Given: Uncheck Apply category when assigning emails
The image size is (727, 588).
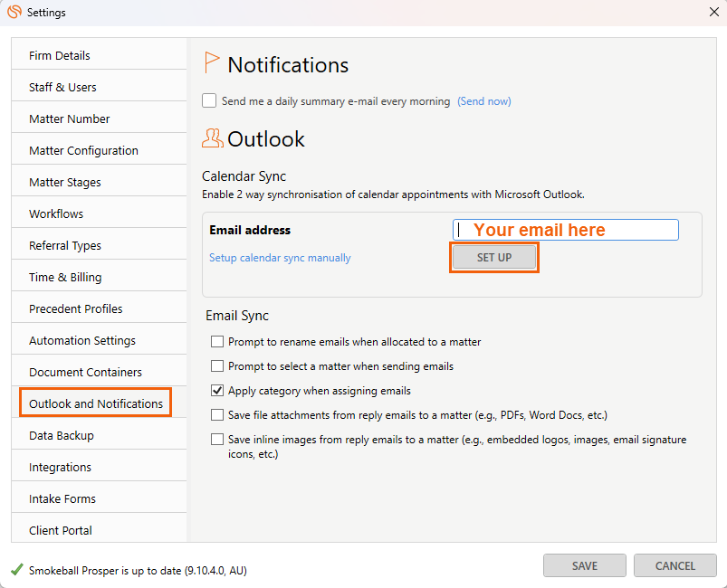Looking at the screenshot, I should tap(217, 391).
